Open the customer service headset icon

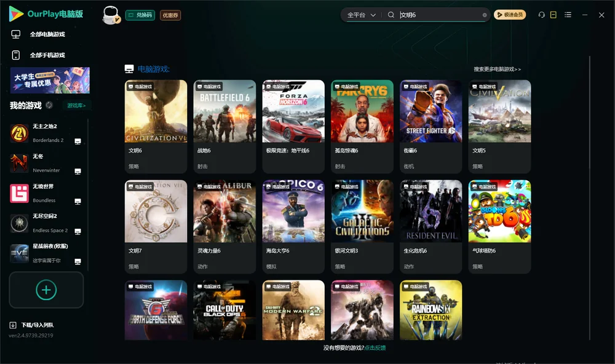click(542, 15)
